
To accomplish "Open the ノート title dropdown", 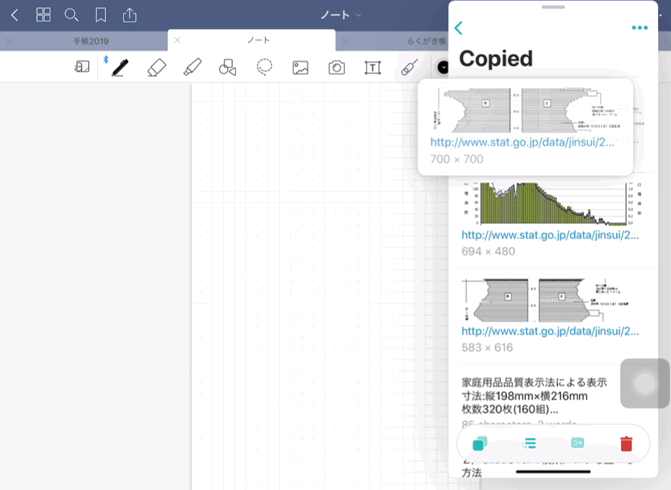I will click(x=341, y=15).
